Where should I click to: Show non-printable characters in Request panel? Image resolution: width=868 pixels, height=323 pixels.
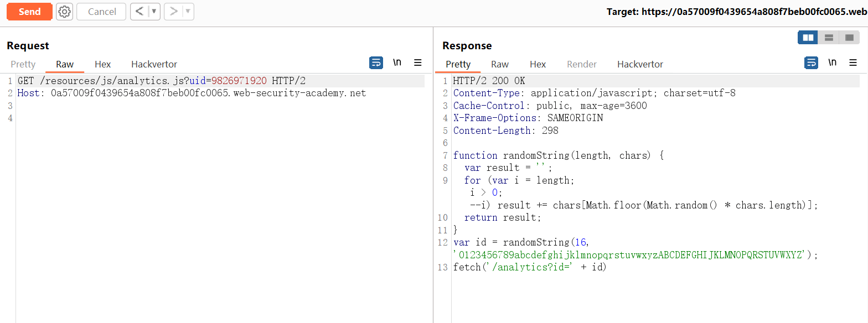[x=397, y=62]
